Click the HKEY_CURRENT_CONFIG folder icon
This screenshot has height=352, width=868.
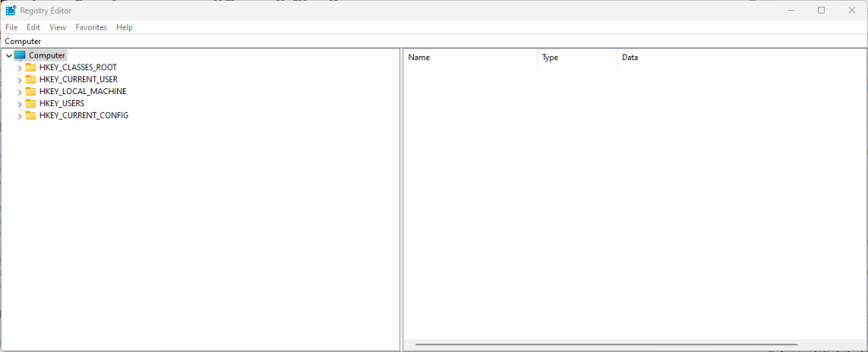coord(31,116)
